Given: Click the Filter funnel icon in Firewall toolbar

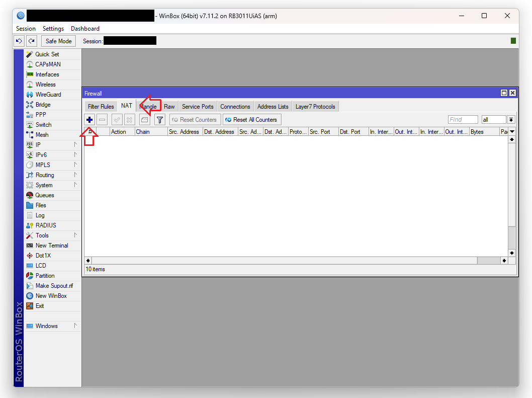Looking at the screenshot, I should coord(160,120).
